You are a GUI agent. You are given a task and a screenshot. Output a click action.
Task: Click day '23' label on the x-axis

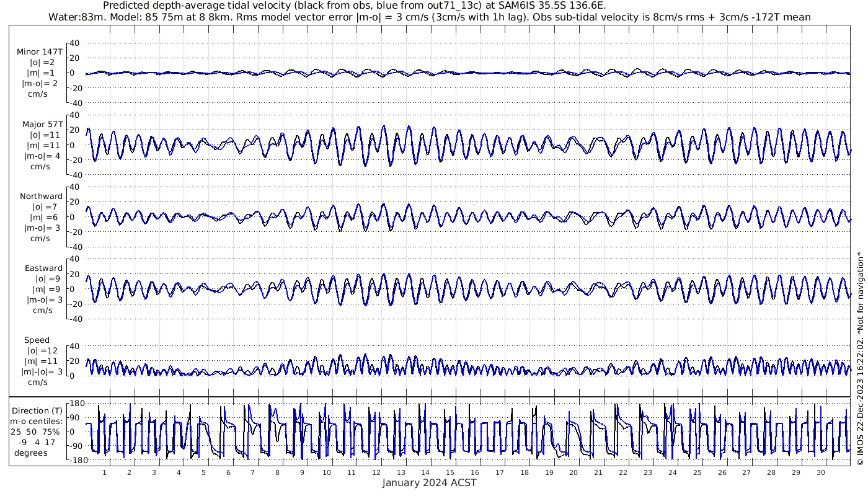coord(648,472)
